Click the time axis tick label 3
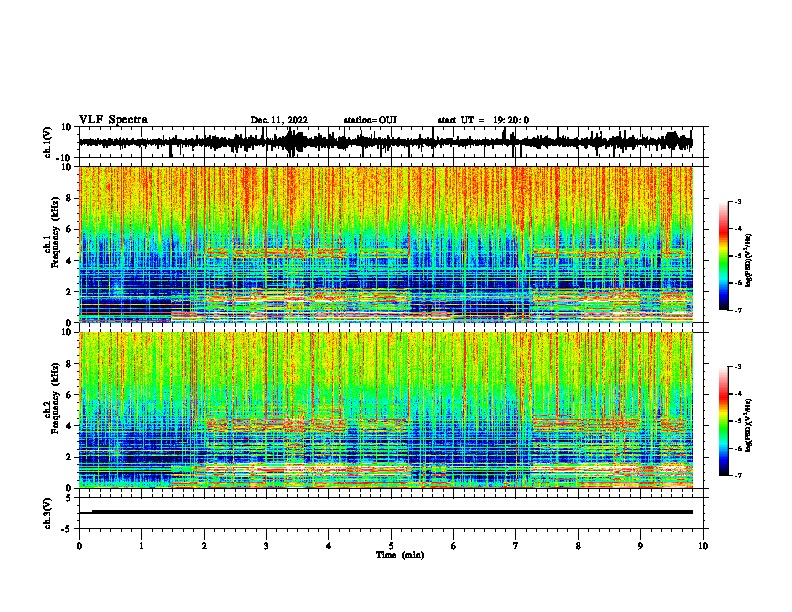Viewport: 792px width, 612px height. (x=266, y=546)
